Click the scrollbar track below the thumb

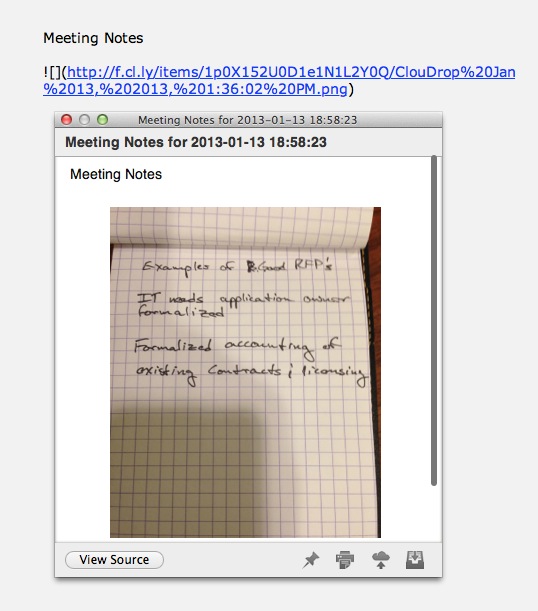pyautogui.click(x=434, y=512)
